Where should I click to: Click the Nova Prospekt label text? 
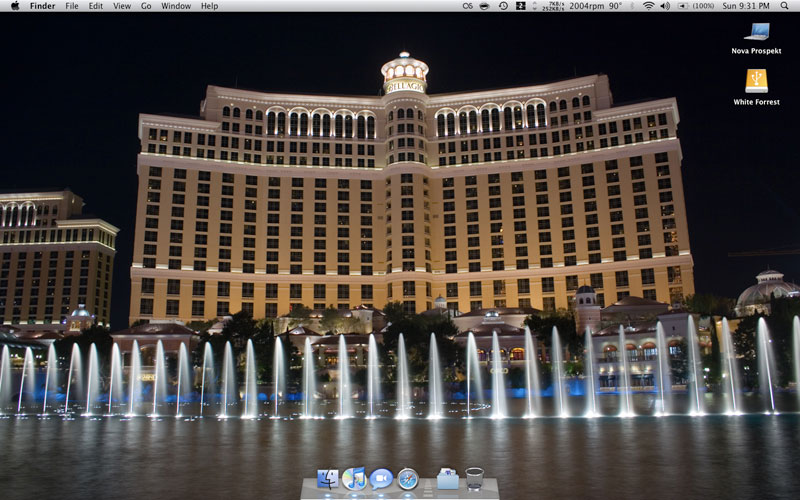click(x=756, y=51)
